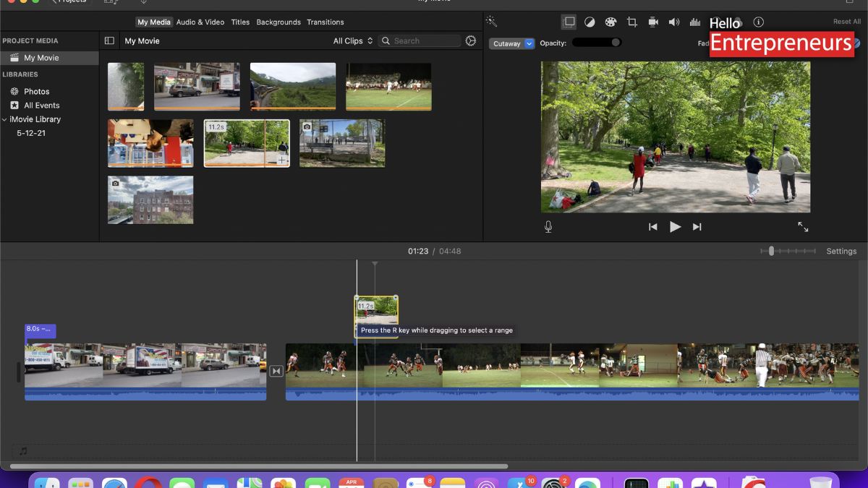The width and height of the screenshot is (868, 488).
Task: Skip to previous clip in viewer
Action: 653,227
